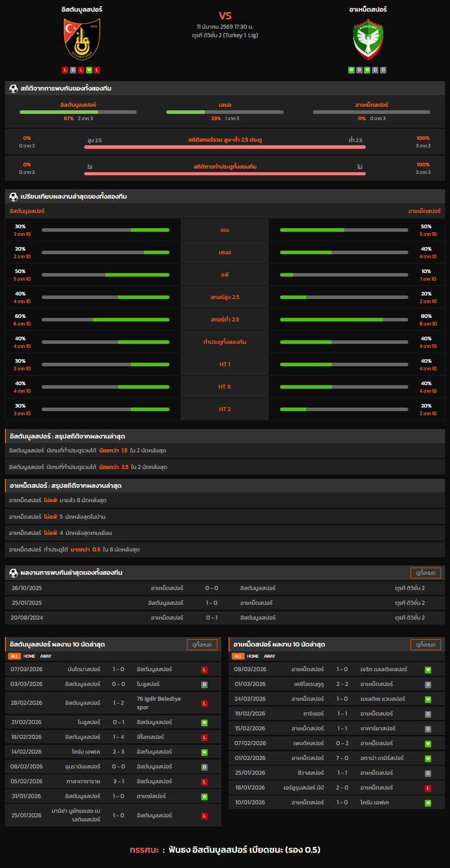Click red L result badge for 18/01/2026 match
This screenshot has height=868, width=450.
click(428, 788)
